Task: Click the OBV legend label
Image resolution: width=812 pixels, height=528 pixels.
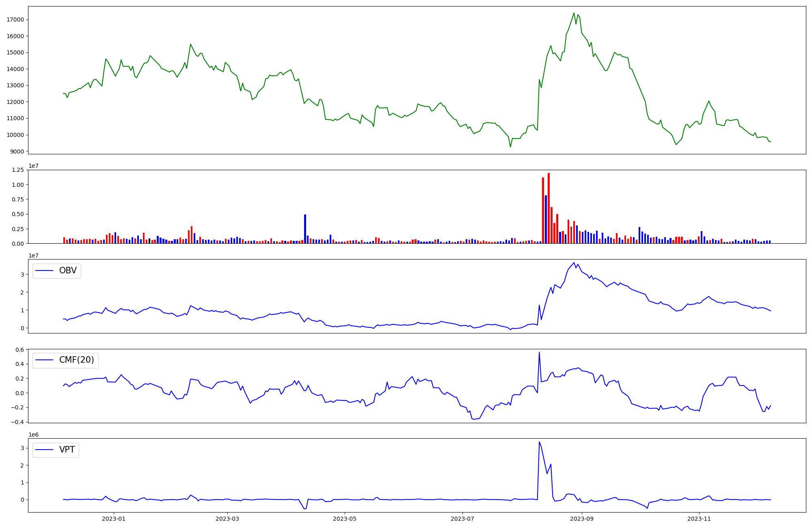Action: pos(68,270)
